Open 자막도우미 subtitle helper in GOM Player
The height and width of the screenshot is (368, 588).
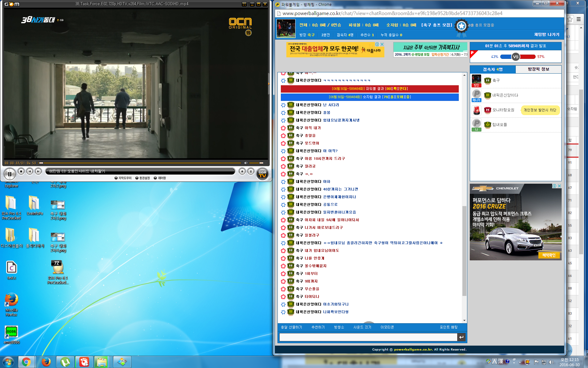(x=123, y=178)
